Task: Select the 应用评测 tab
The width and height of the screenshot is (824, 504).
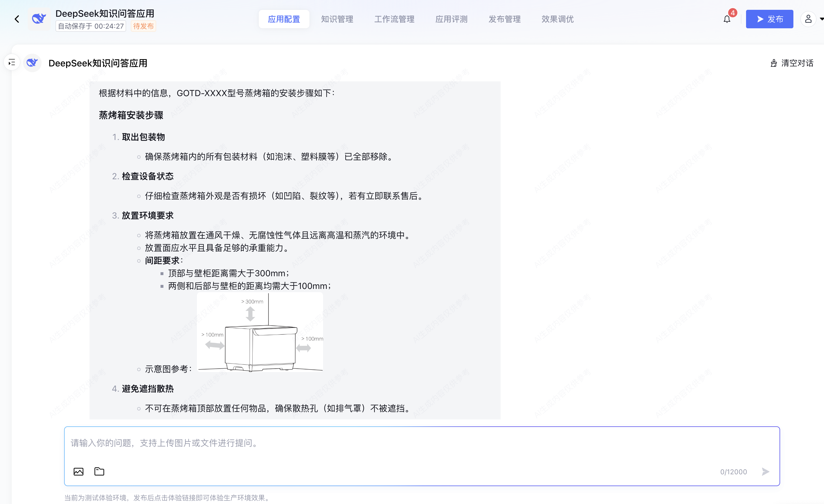Action: (x=451, y=19)
